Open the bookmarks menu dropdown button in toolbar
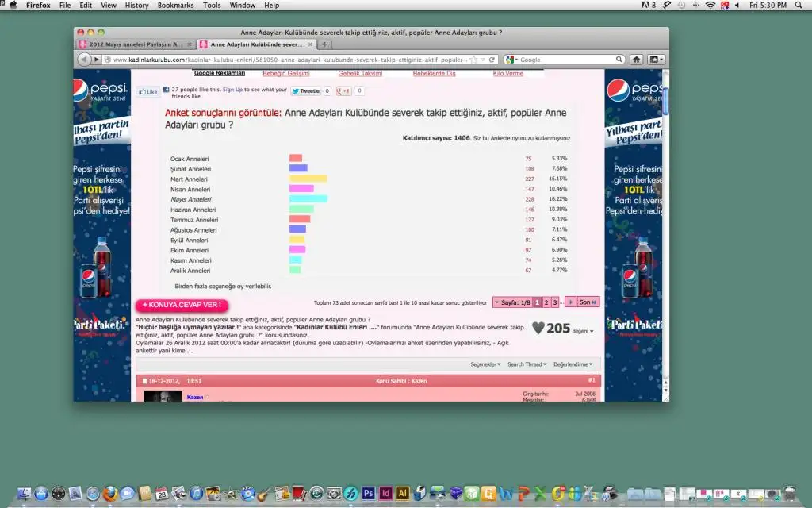 pos(656,60)
